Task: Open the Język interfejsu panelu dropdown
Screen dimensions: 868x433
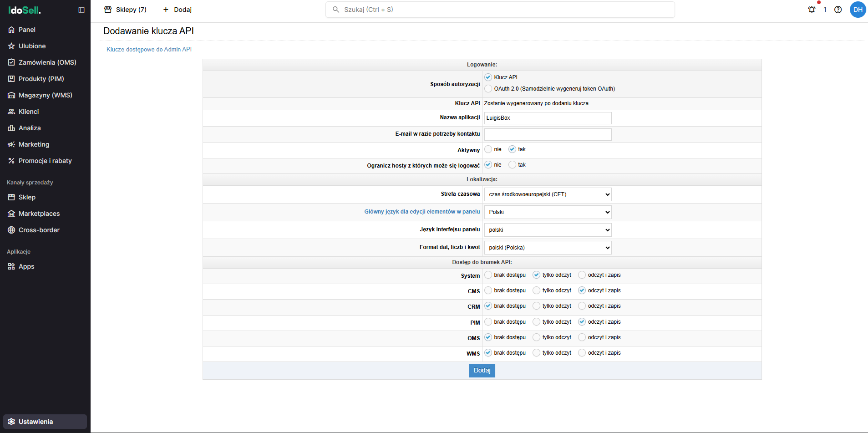Action: (x=548, y=229)
